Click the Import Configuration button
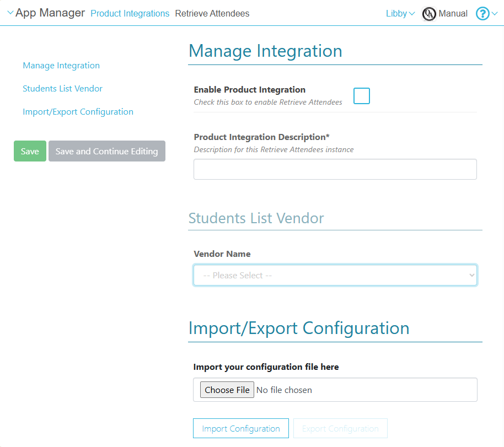This screenshot has height=447, width=504. [x=240, y=428]
